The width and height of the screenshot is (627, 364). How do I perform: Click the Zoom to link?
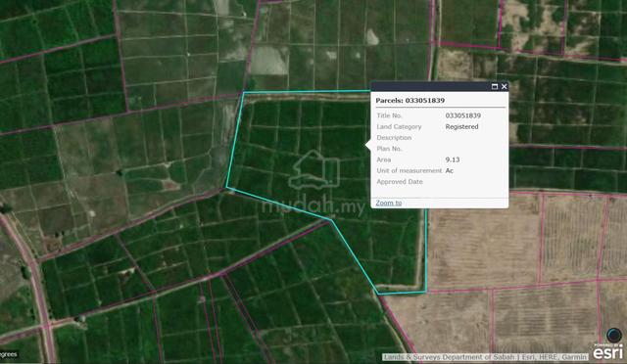(x=388, y=203)
